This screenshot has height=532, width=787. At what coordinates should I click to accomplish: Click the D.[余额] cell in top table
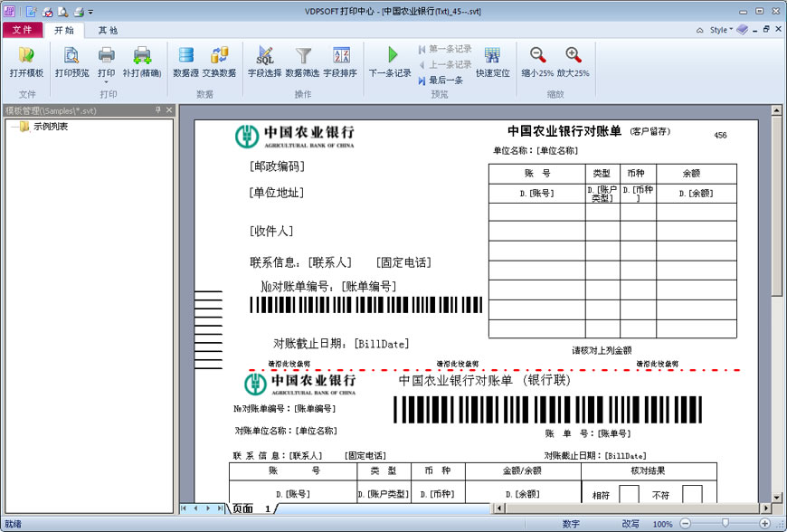[x=697, y=194]
